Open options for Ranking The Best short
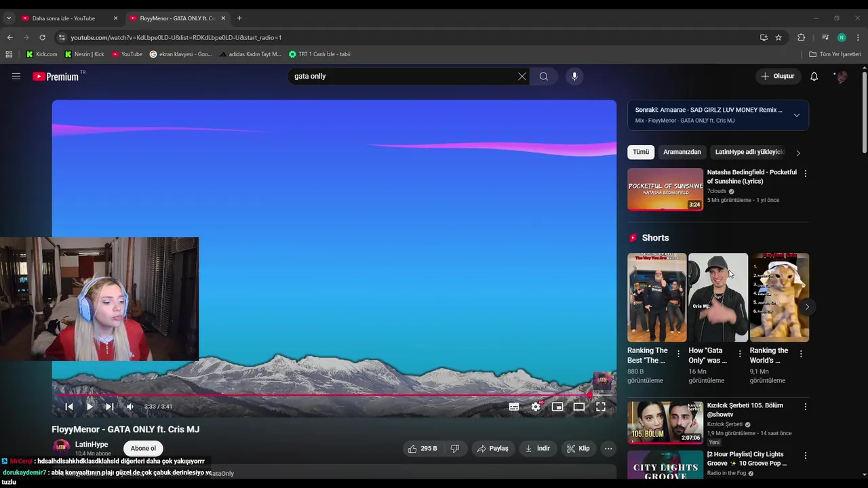868x488 pixels. click(x=678, y=354)
